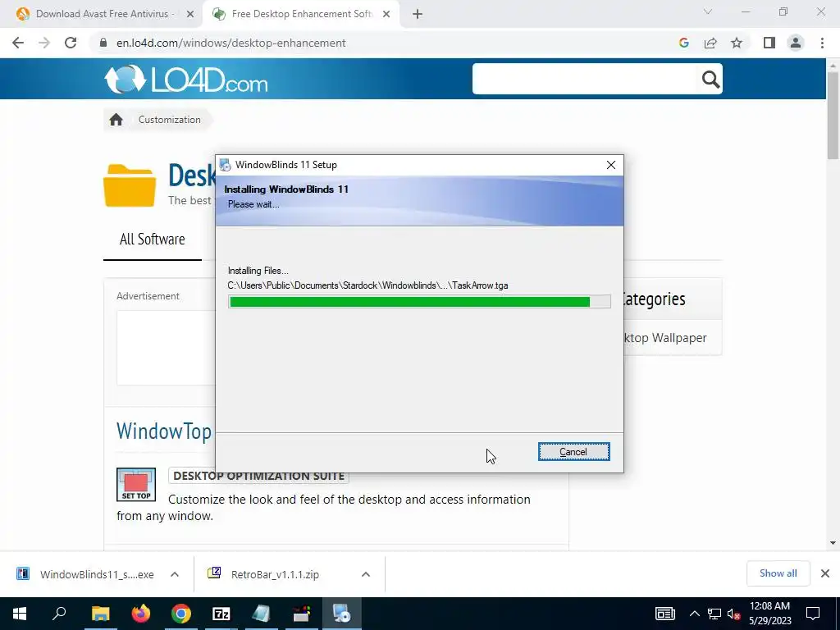Close the downloads bar
The height and width of the screenshot is (630, 840).
(x=825, y=573)
